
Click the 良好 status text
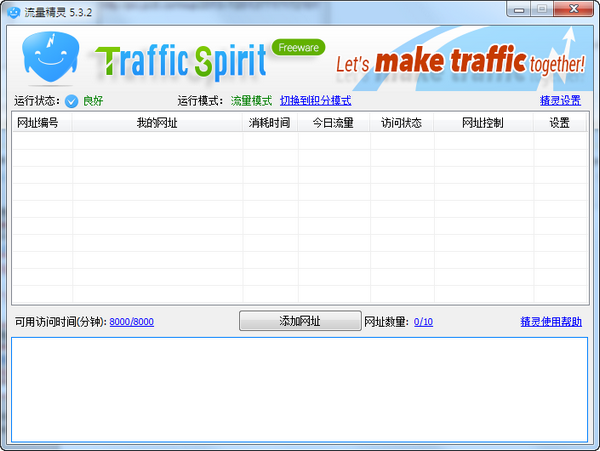[93, 101]
